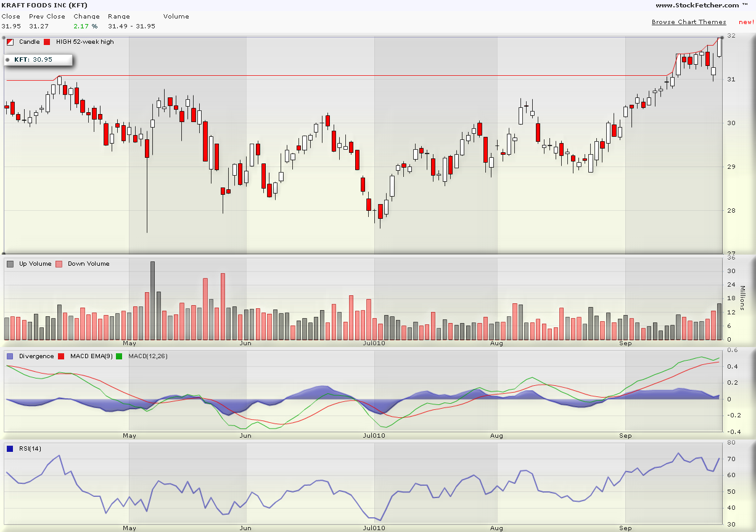
Task: Click the "Candle" legend text
Action: (29, 42)
